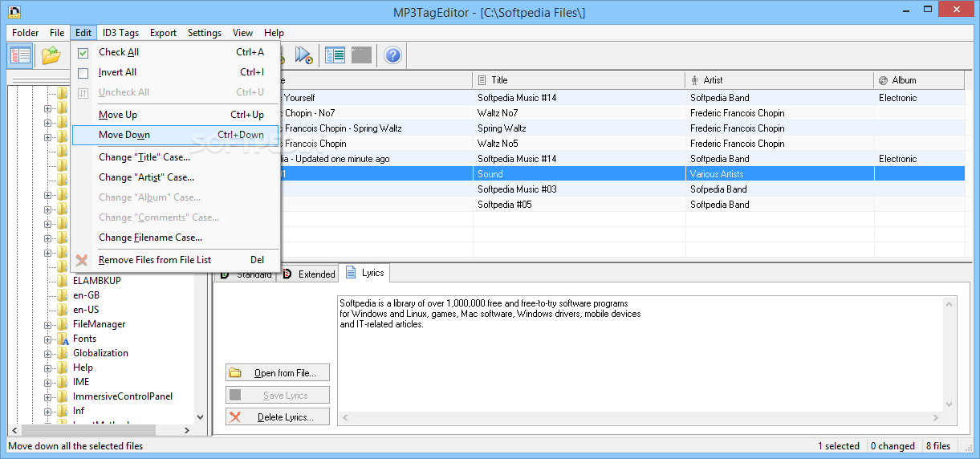Sort by the Title column header

click(x=579, y=80)
